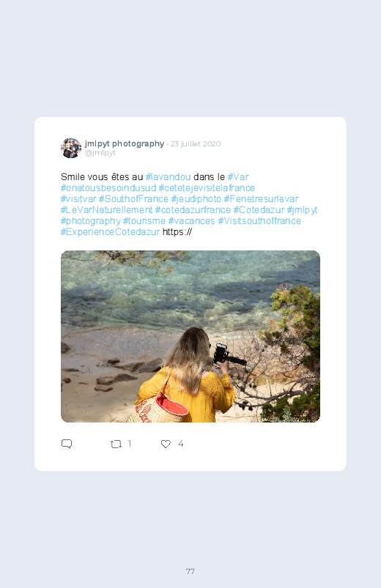Open the #lavandou hashtag
This screenshot has width=381, height=588.
coord(169,176)
